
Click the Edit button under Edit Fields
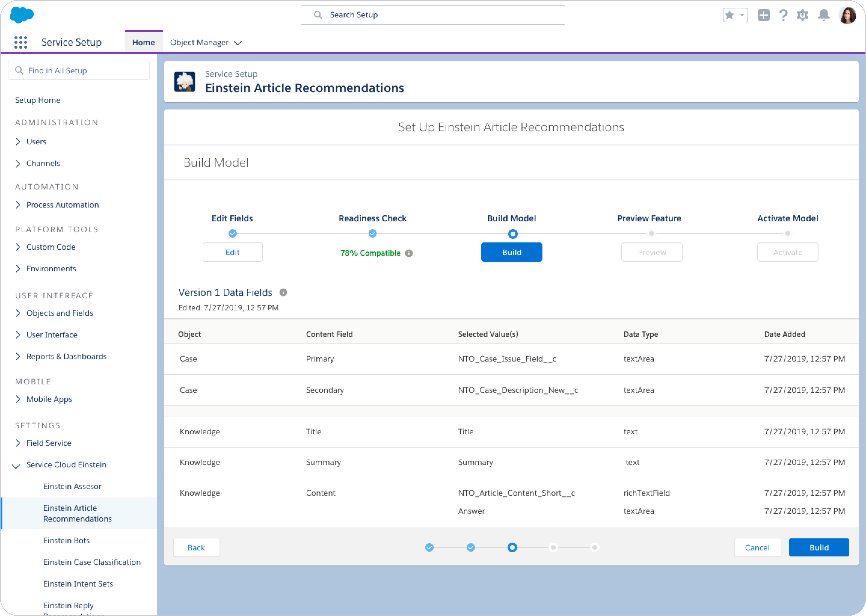pyautogui.click(x=233, y=252)
